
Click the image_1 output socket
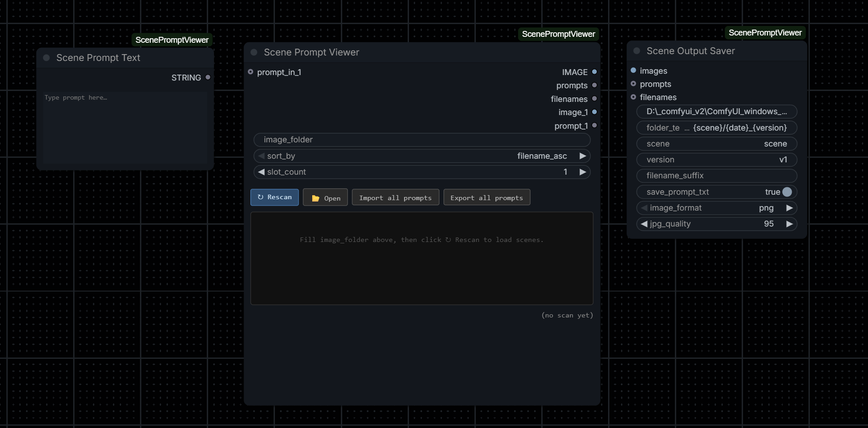pos(594,112)
